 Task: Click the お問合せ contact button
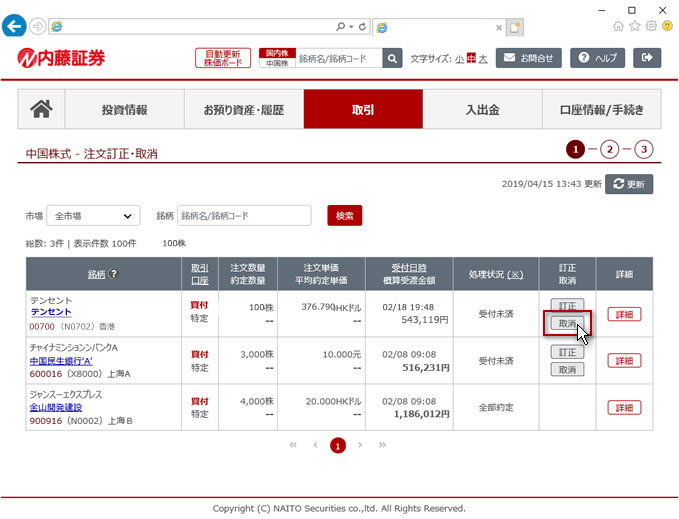529,58
